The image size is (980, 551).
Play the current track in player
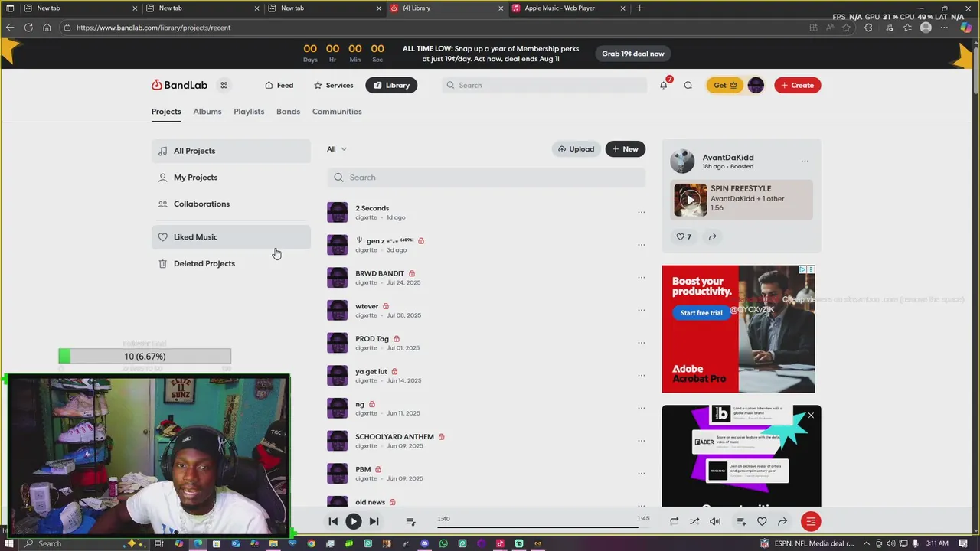(x=353, y=521)
